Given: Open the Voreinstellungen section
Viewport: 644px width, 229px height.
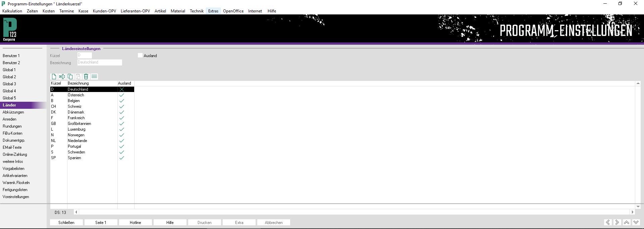Looking at the screenshot, I should coord(16,197).
